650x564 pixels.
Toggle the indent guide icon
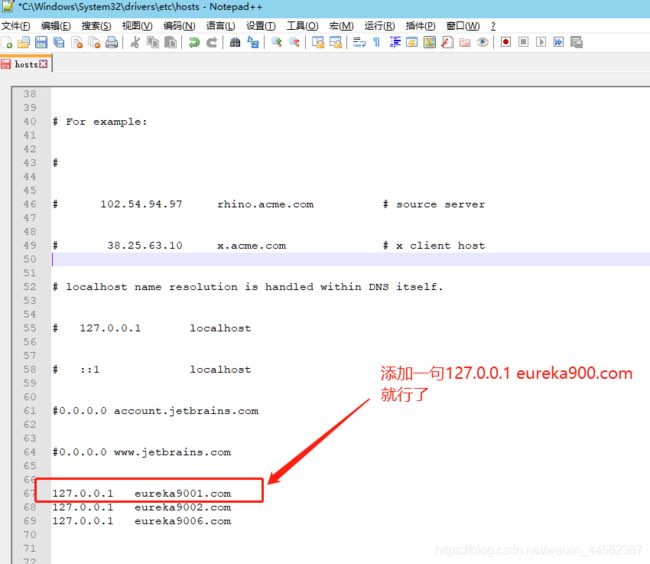point(395,42)
